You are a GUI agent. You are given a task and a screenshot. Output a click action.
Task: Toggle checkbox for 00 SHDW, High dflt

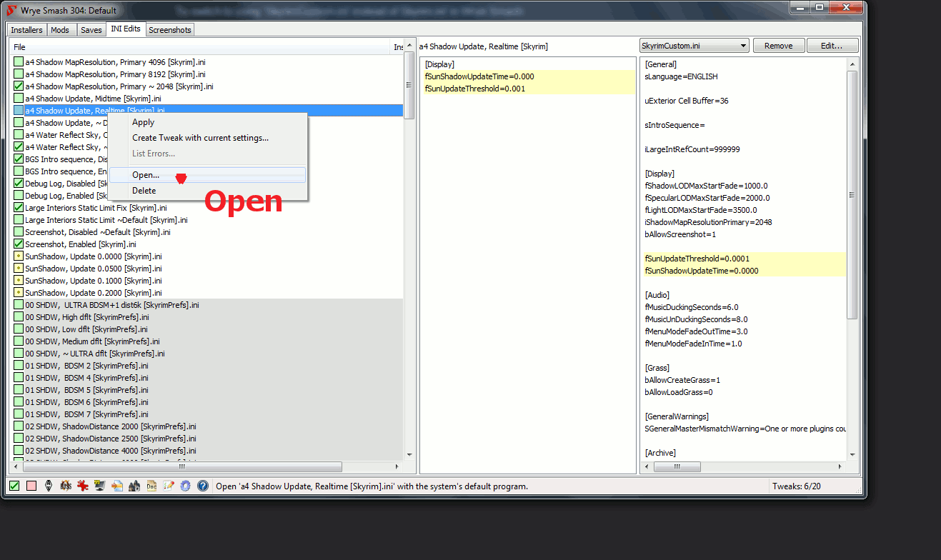tap(19, 317)
